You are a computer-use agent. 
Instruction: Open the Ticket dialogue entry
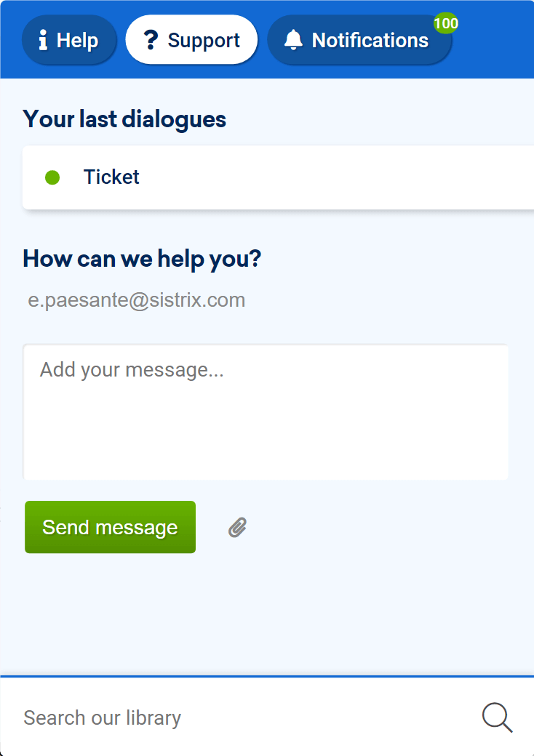coord(278,177)
